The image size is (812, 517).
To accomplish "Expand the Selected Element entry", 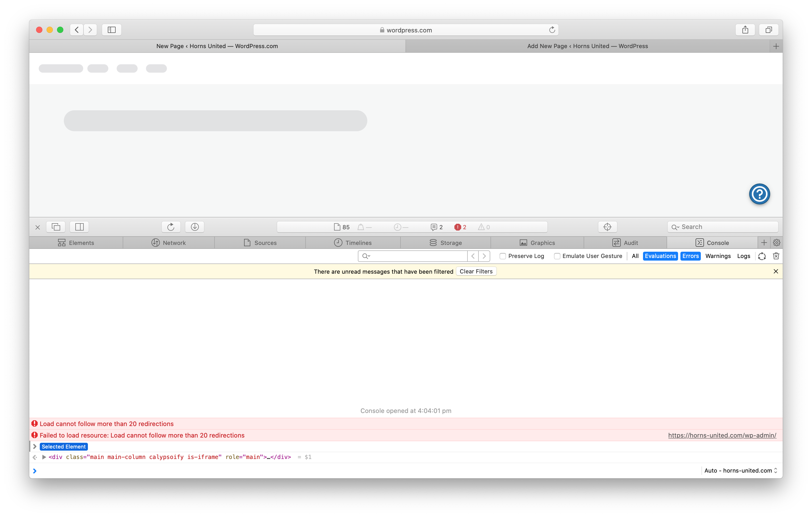I will (x=34, y=447).
